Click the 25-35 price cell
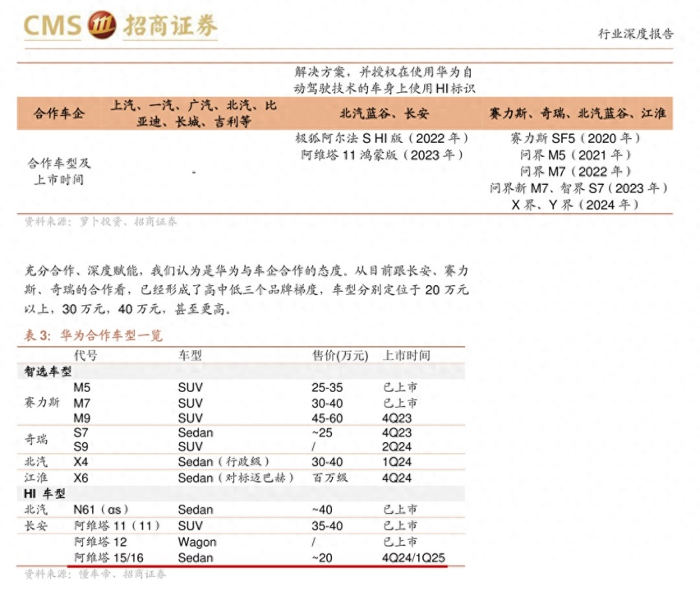Image resolution: width=700 pixels, height=591 pixels. click(x=327, y=387)
